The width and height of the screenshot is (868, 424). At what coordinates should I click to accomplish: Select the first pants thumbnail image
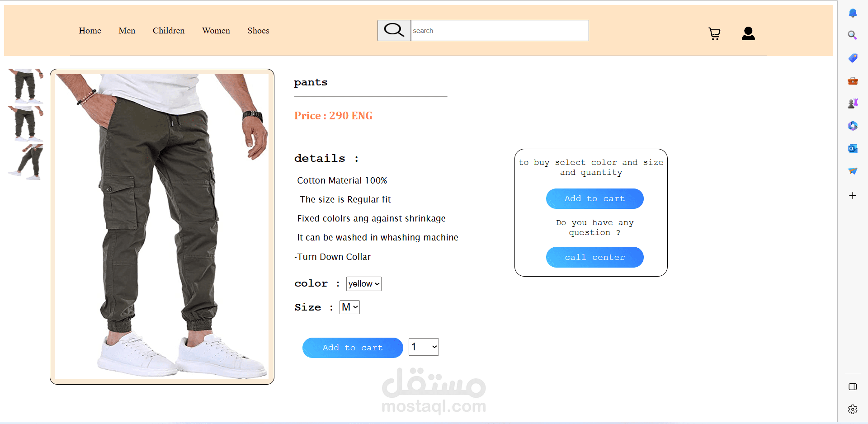pyautogui.click(x=26, y=86)
